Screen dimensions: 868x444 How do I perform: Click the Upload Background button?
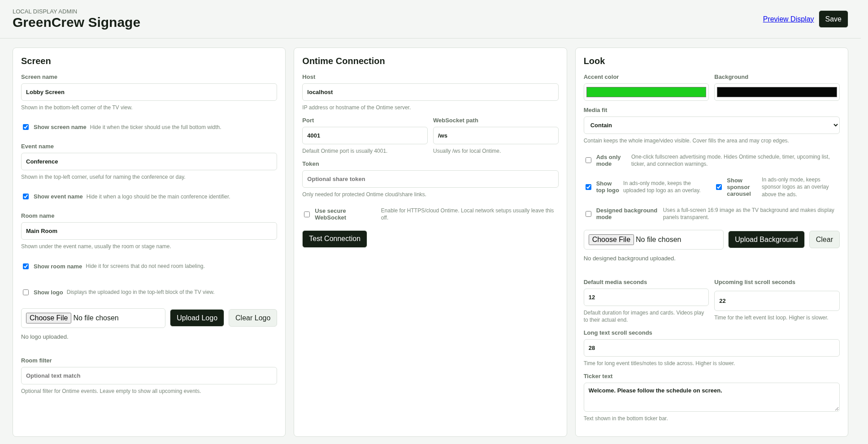[766, 240]
